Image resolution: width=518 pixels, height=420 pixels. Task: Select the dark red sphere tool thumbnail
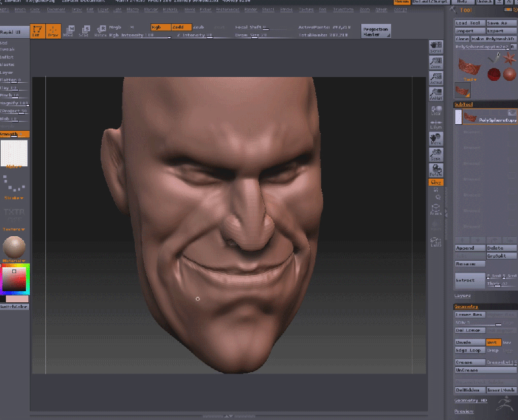tap(494, 74)
